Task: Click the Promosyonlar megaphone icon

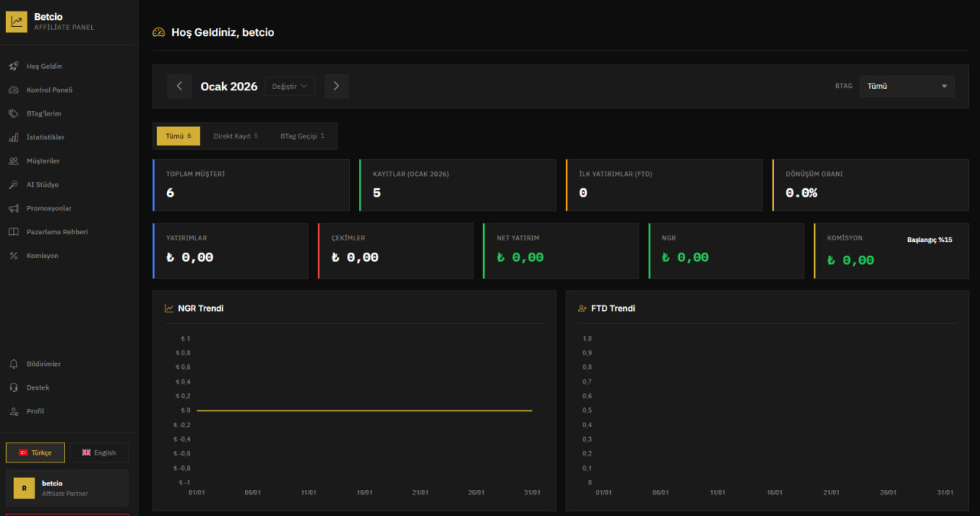Action: [11, 208]
